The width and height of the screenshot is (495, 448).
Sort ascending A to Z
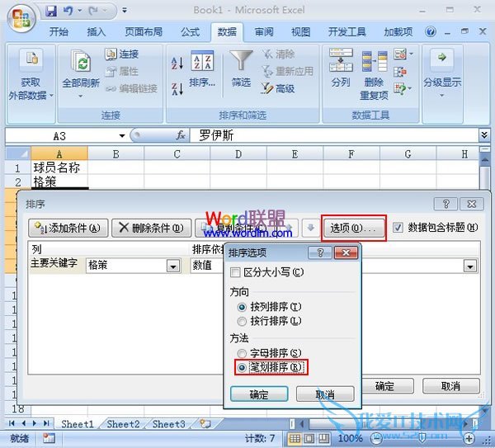[x=177, y=63]
